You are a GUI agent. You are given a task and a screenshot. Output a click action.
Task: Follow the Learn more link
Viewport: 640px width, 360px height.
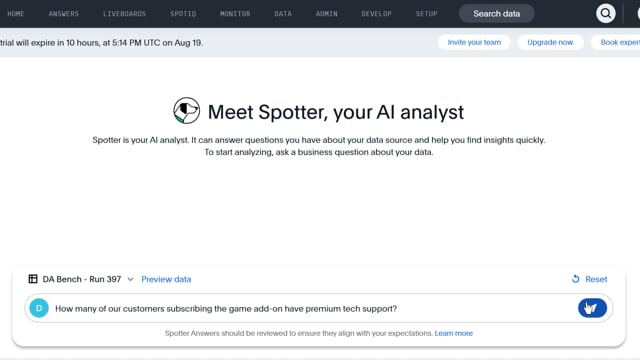[x=453, y=333]
